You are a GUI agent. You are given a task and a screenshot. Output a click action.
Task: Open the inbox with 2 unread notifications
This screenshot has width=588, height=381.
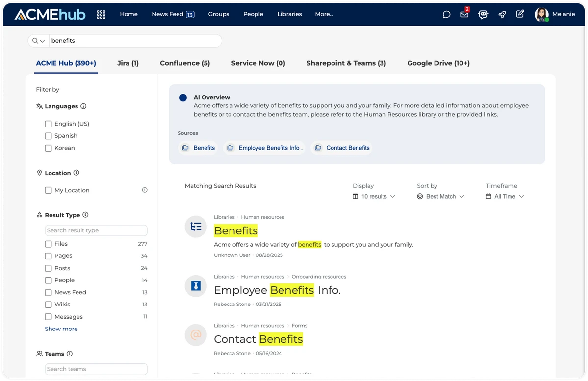(x=463, y=14)
